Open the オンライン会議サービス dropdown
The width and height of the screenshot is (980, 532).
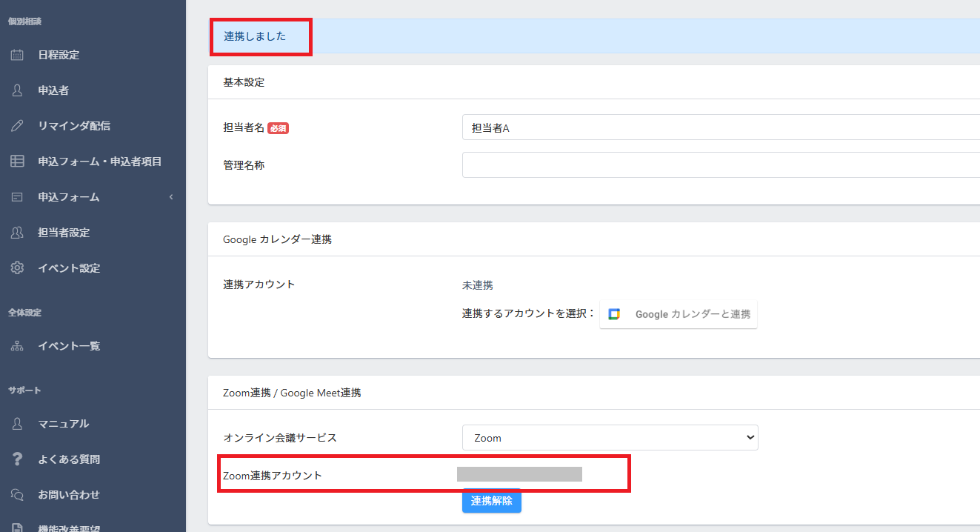610,438
